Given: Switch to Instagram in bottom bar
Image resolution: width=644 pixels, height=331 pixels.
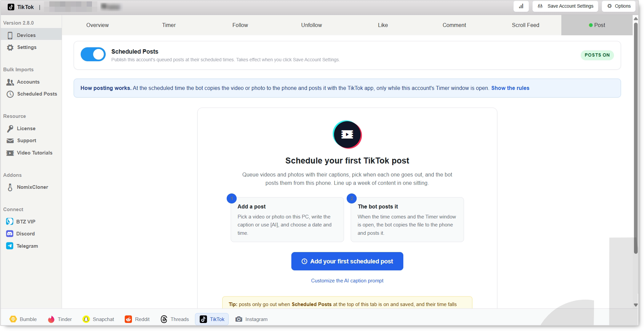Looking at the screenshot, I should click(x=251, y=319).
